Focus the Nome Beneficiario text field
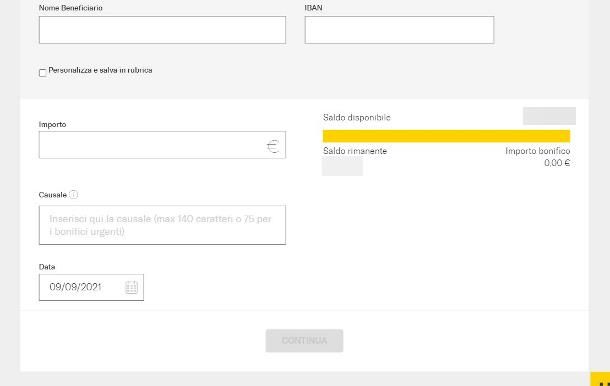Screen dimensions: 610x386 [162, 30]
